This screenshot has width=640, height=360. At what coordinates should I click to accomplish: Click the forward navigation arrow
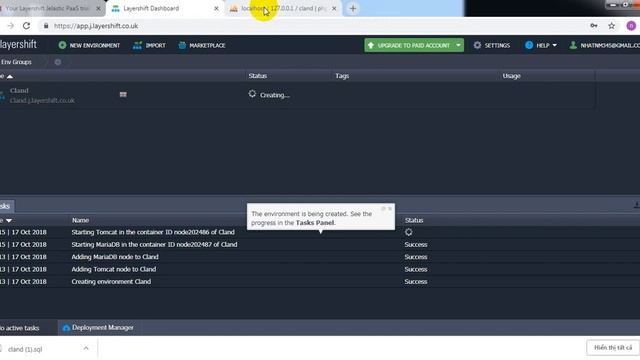[x=11, y=26]
